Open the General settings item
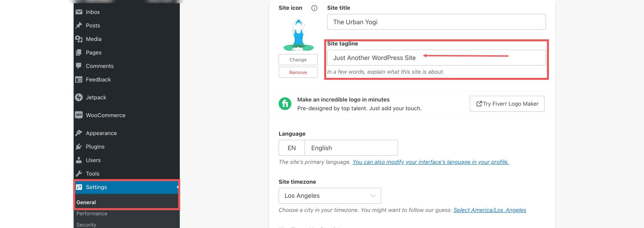The image size is (644, 228). (x=86, y=202)
